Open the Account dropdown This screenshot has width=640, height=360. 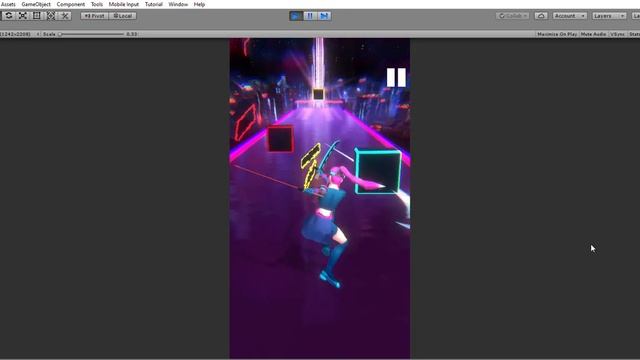569,16
